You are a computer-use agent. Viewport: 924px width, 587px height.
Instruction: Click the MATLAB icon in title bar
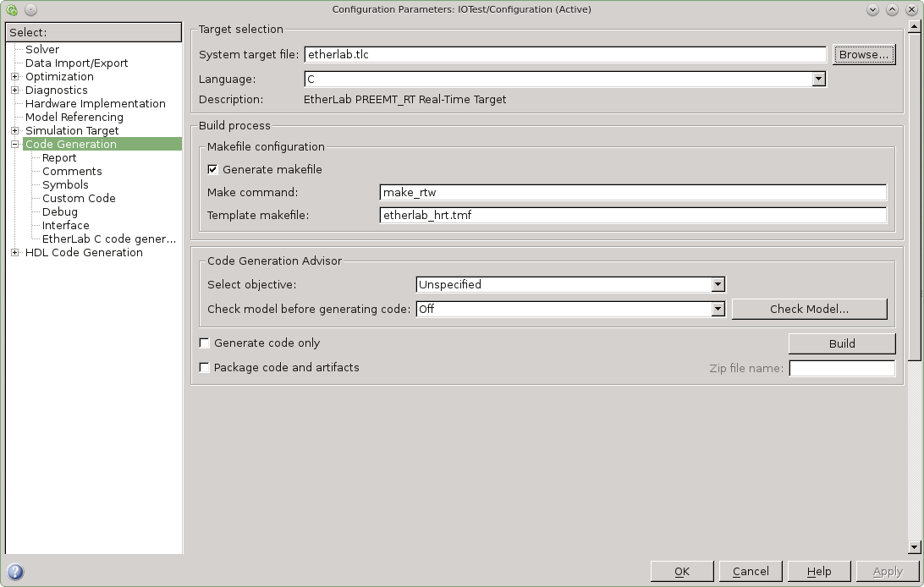pyautogui.click(x=11, y=10)
